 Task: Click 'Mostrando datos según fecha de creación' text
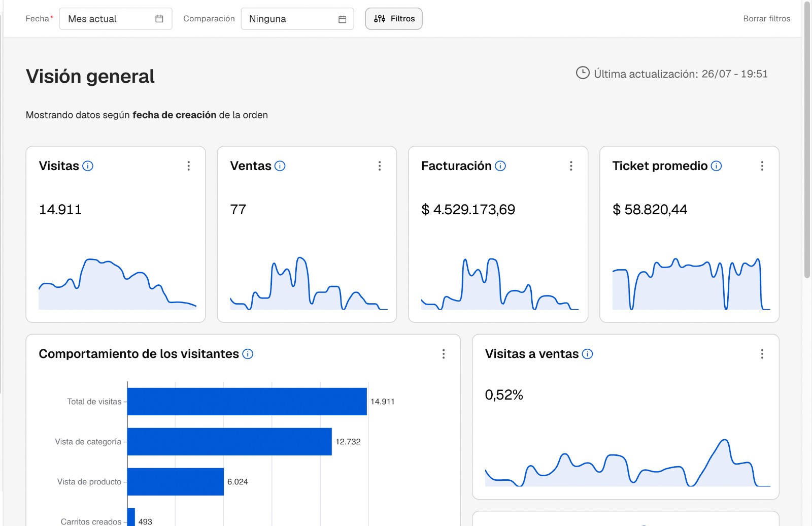pyautogui.click(x=121, y=115)
